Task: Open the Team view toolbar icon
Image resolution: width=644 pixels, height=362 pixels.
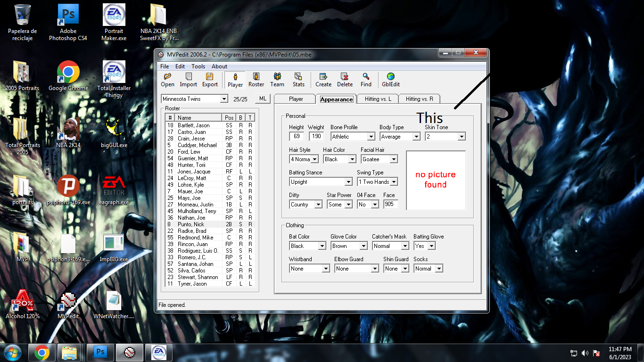Action: coord(277,80)
